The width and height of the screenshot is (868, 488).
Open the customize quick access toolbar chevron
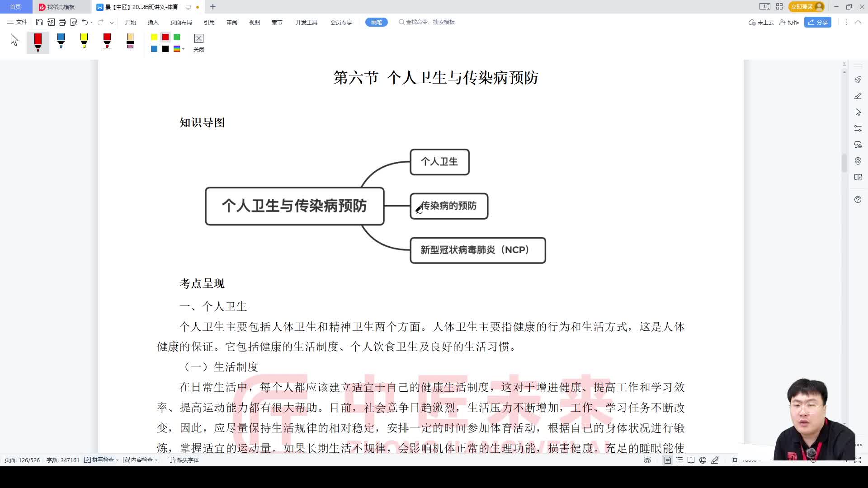point(111,22)
